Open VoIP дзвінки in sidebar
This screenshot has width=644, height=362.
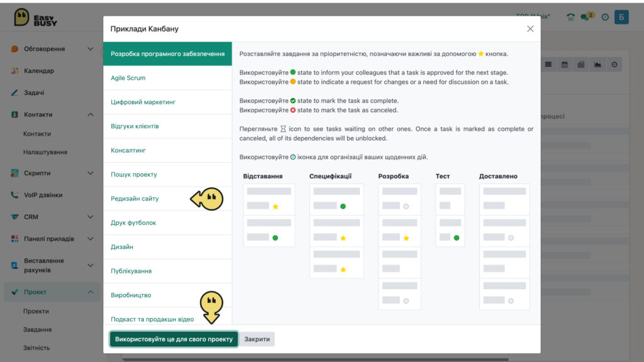pyautogui.click(x=43, y=195)
